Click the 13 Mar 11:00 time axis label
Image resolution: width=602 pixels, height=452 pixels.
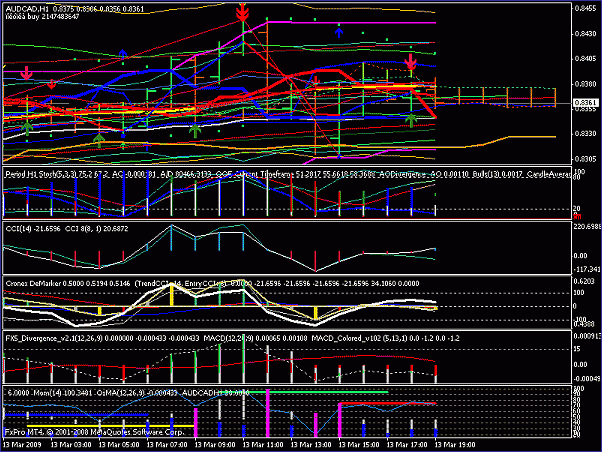pyautogui.click(x=265, y=444)
